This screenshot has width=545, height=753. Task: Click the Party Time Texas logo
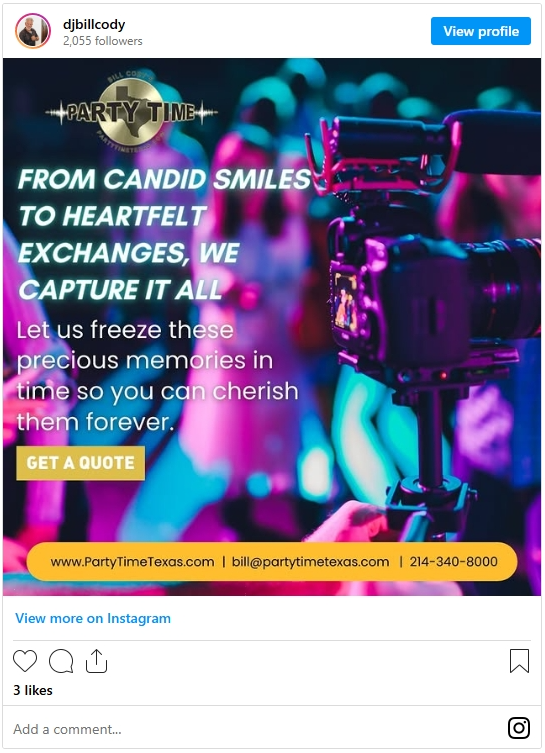pos(131,111)
